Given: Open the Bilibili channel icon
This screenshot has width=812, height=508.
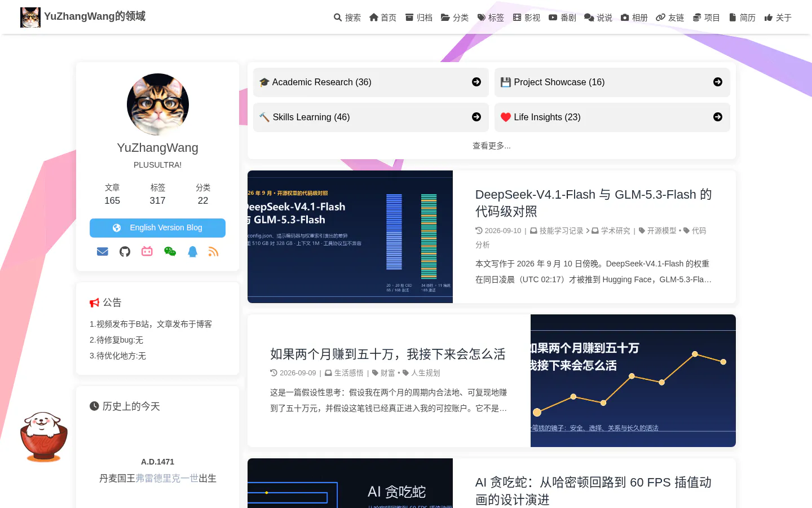Looking at the screenshot, I should 147,252.
